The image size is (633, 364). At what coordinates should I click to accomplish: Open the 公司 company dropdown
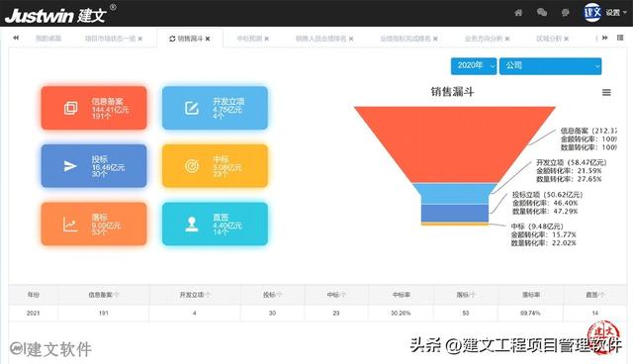tap(550, 66)
